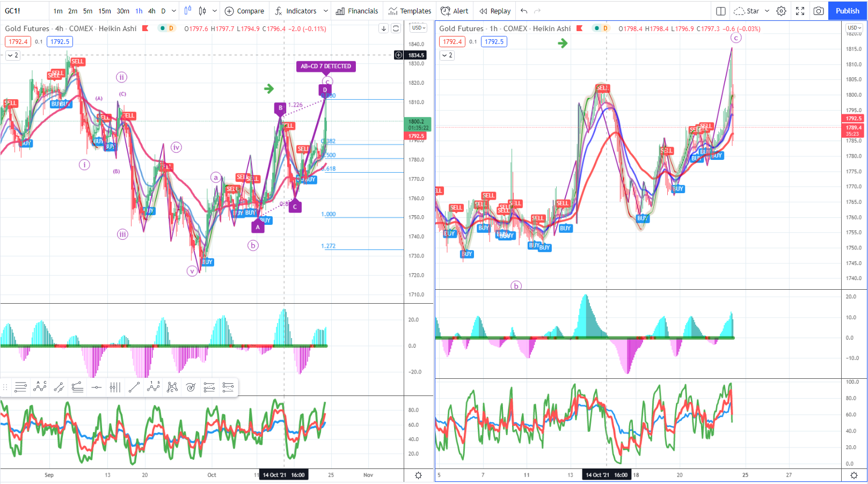
Task: Select the Elliott impulse wave 12345 tool
Action: tap(153, 387)
